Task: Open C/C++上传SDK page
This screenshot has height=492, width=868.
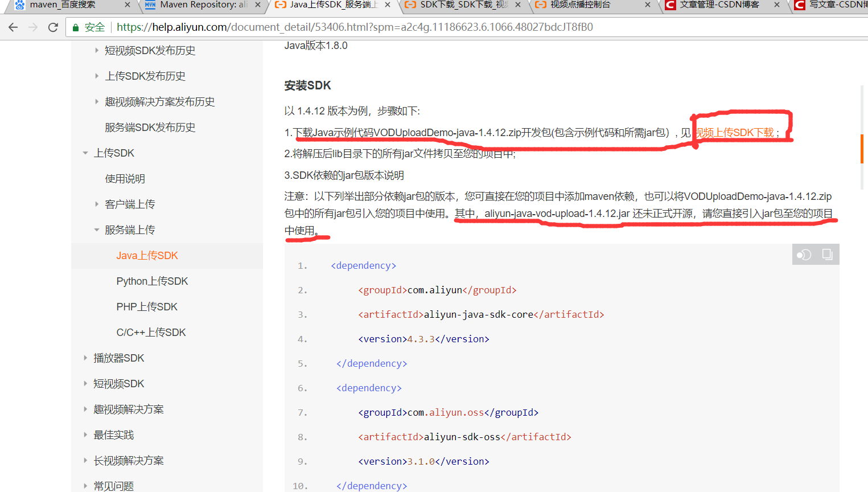Action: 151,333
